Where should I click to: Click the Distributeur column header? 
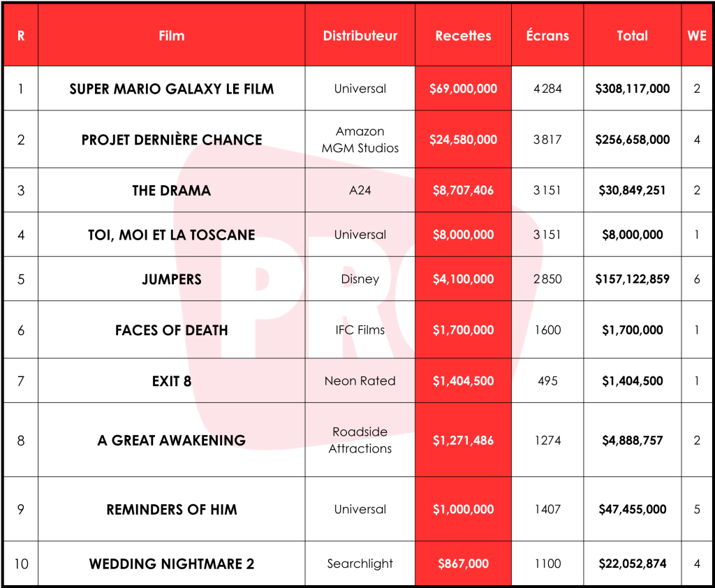coord(360,36)
